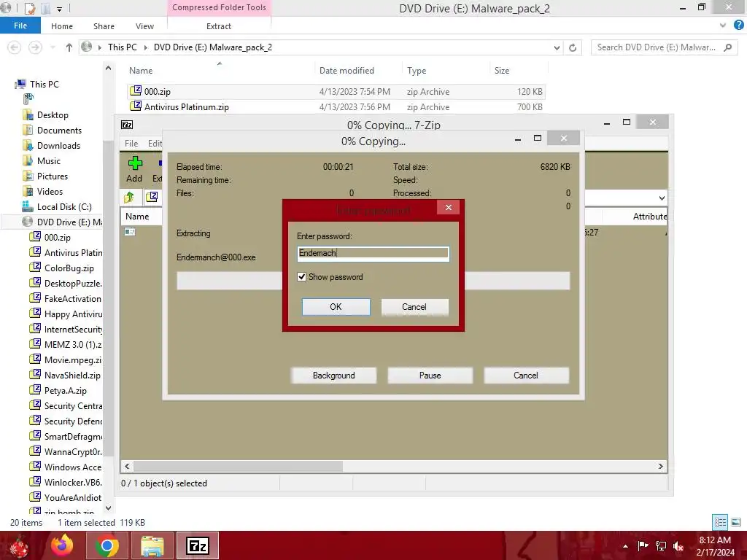Screen dimensions: 747x560
Task: Open the Extract ribbon tab
Action: pyautogui.click(x=219, y=26)
